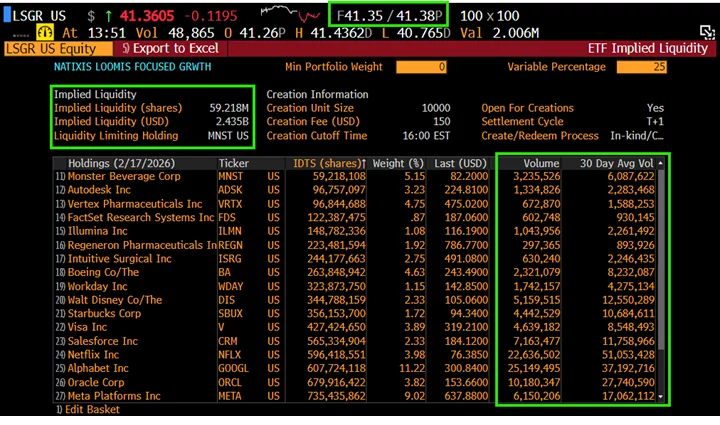The height and width of the screenshot is (425, 720).
Task: Click Export to Excel button
Action: pyautogui.click(x=170, y=49)
